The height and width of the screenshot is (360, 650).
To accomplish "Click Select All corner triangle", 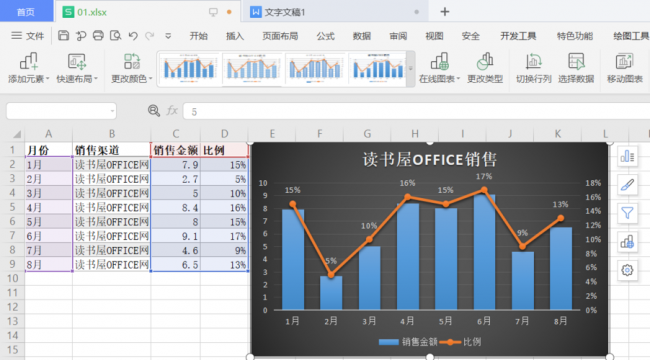I will (17, 134).
